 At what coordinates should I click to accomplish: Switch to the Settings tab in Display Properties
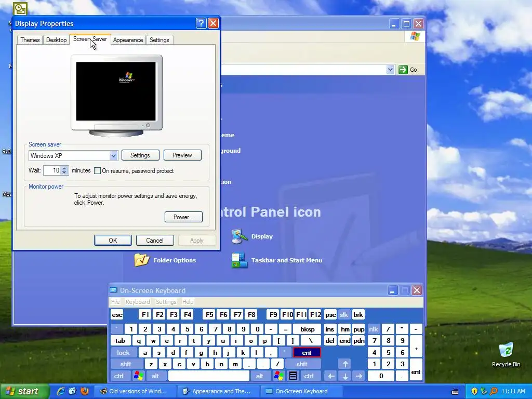[159, 40]
